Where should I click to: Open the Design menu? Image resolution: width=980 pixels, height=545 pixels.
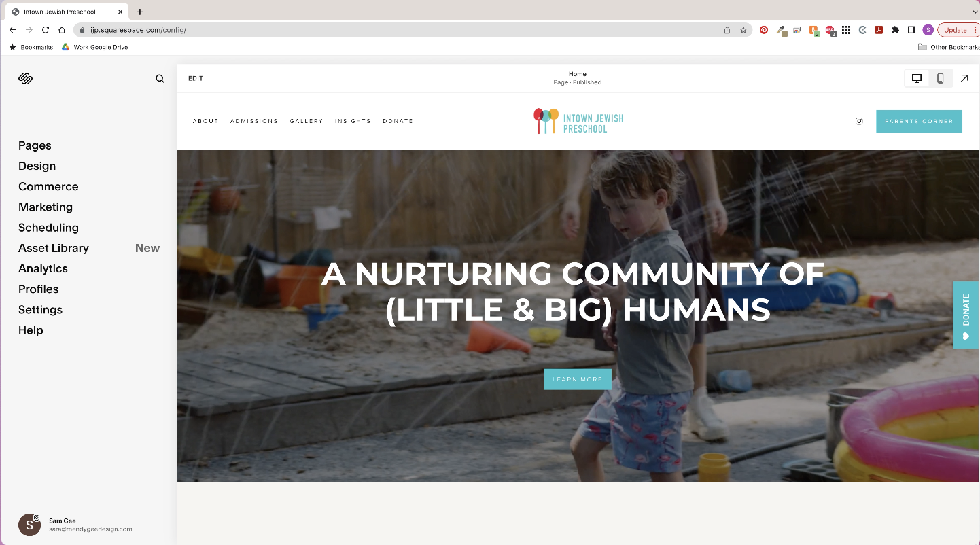tap(37, 166)
